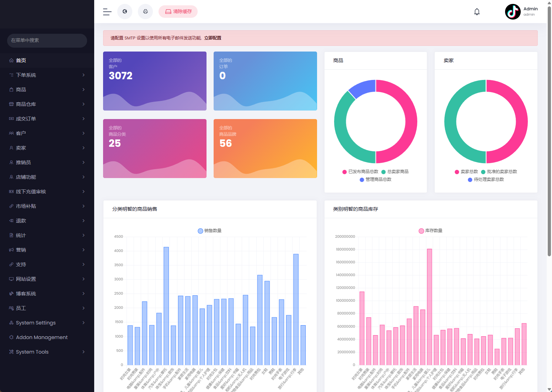Expand the 成交订单 submenu arrow

click(84, 119)
